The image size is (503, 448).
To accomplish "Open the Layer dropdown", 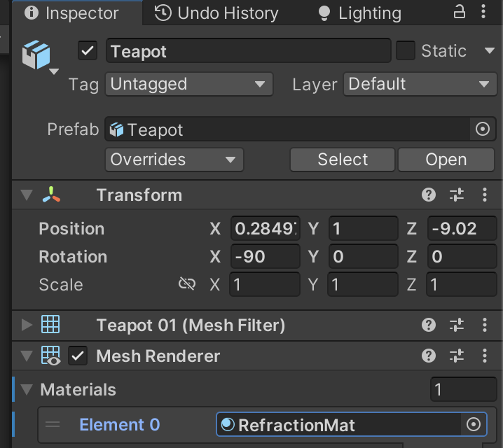I will click(420, 85).
